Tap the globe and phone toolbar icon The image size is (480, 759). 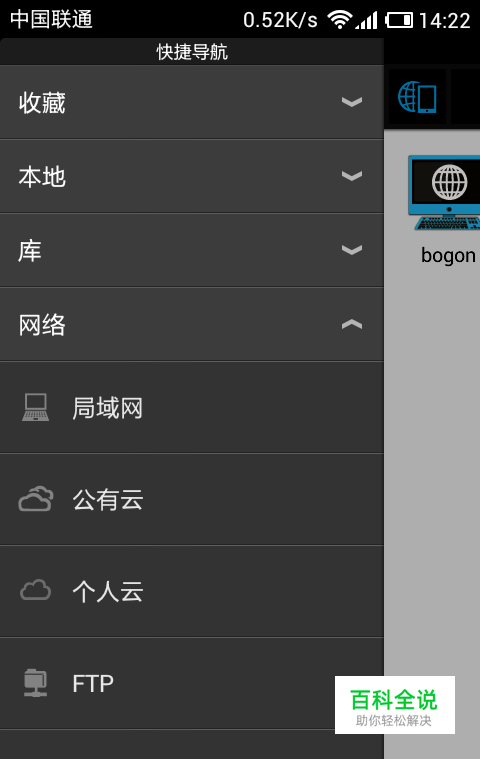click(417, 97)
